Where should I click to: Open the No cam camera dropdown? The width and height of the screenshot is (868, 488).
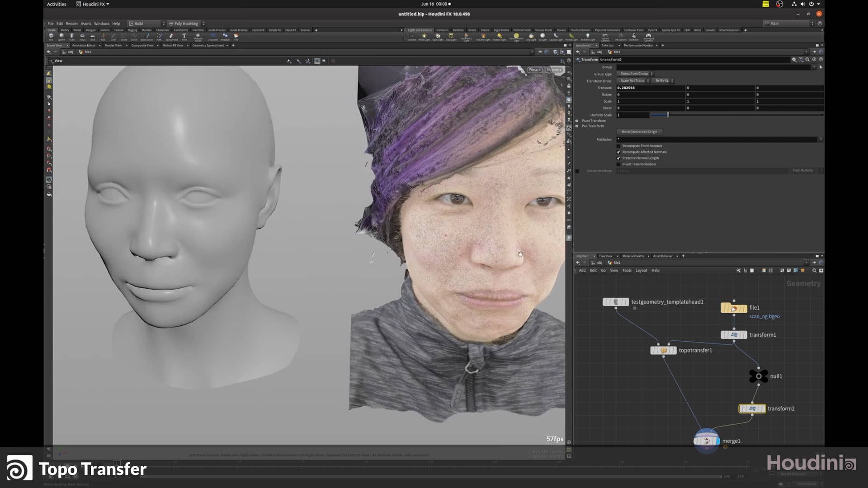552,70
